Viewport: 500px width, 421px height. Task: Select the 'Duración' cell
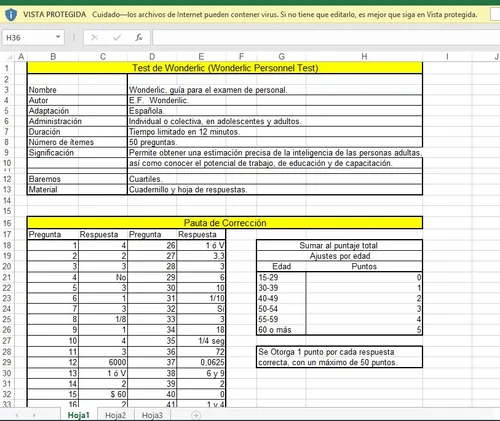coord(53,132)
